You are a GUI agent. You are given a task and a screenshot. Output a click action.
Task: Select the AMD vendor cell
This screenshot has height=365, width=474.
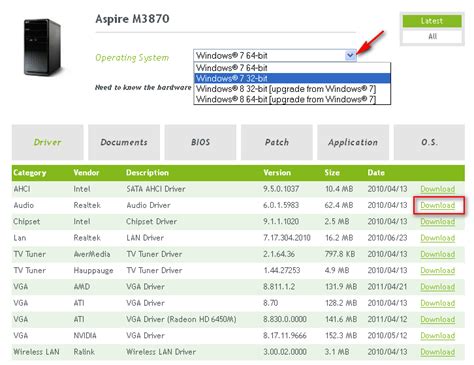[82, 287]
